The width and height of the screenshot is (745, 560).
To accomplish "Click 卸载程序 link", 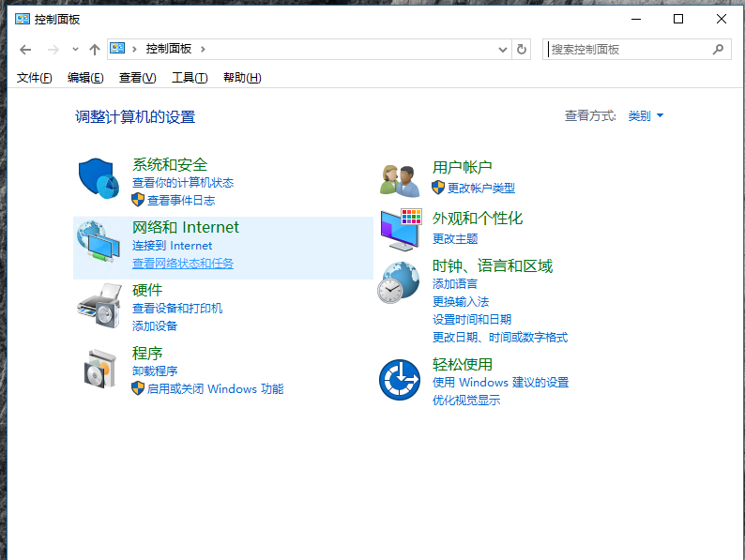I will click(155, 371).
